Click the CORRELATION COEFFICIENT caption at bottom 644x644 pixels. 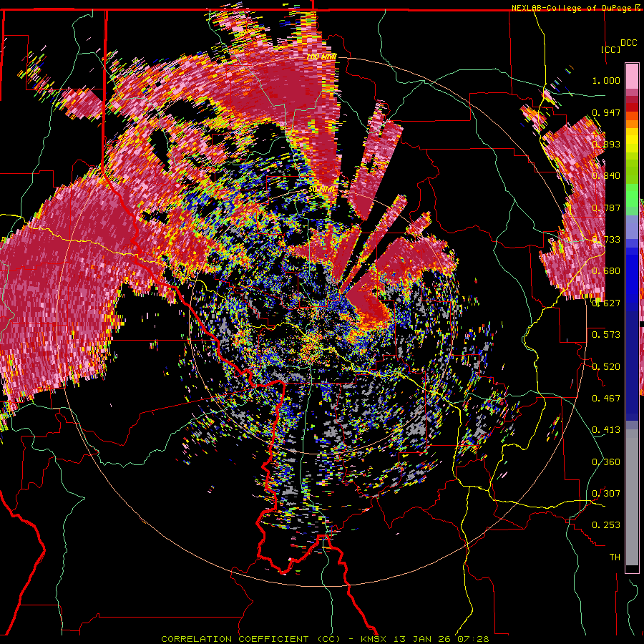pyautogui.click(x=325, y=639)
